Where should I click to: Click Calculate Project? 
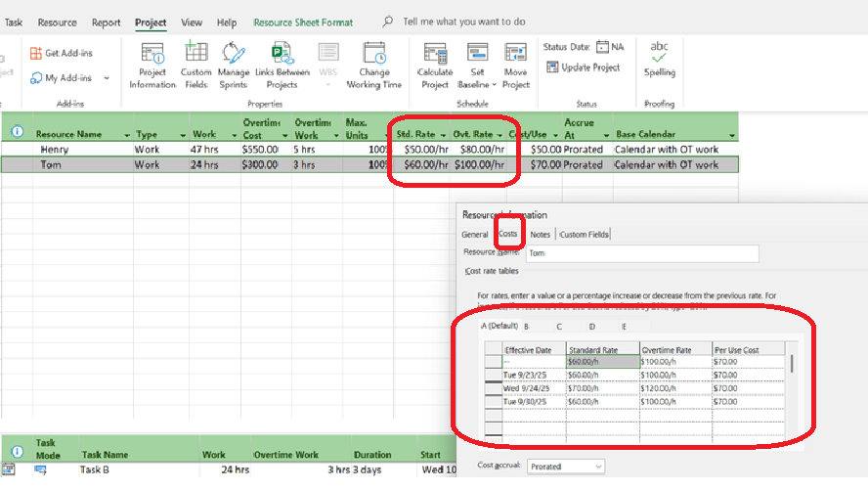coord(435,66)
